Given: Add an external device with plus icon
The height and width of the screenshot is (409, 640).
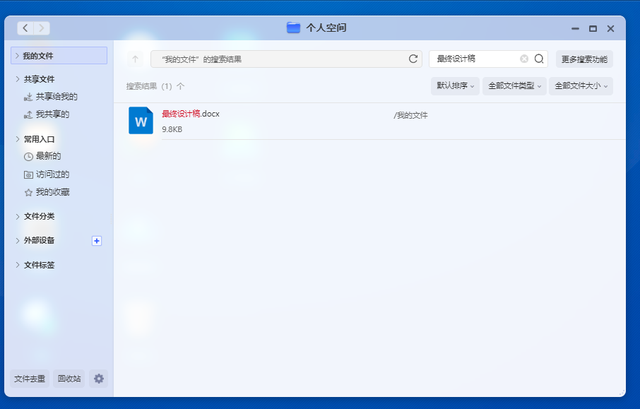Looking at the screenshot, I should pyautogui.click(x=97, y=241).
